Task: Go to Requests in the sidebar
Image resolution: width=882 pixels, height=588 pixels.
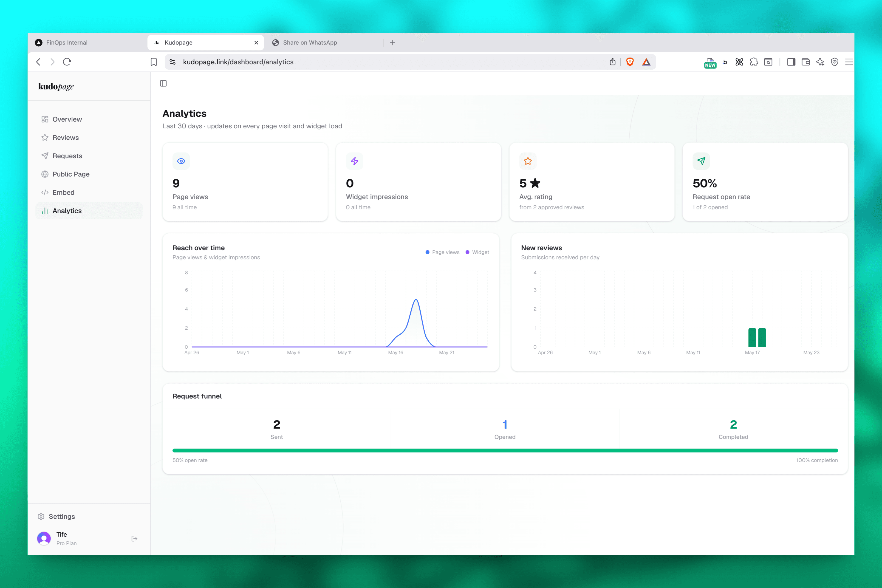Action: 89,156
